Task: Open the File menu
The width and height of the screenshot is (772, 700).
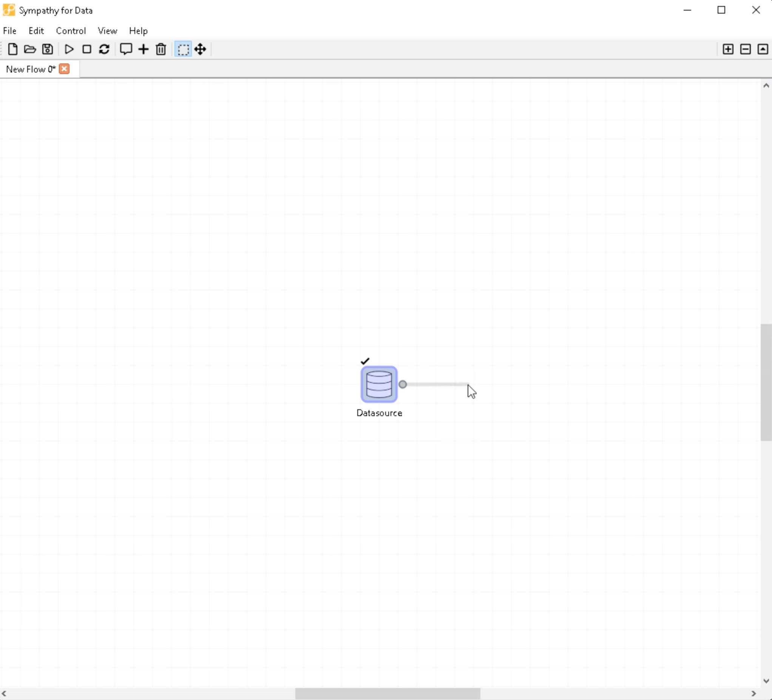Action: pos(9,31)
